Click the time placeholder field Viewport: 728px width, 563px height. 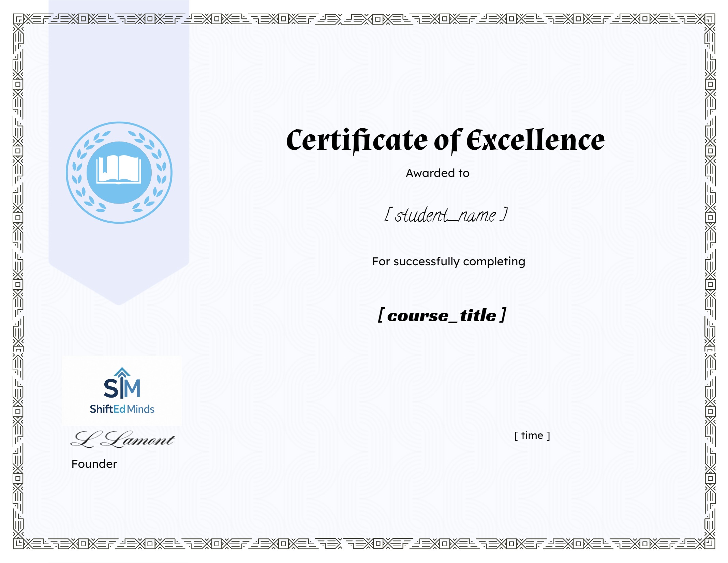532,435
